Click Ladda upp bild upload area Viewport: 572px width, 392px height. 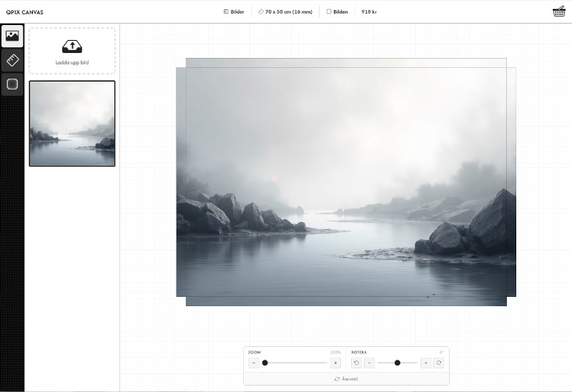pos(72,51)
